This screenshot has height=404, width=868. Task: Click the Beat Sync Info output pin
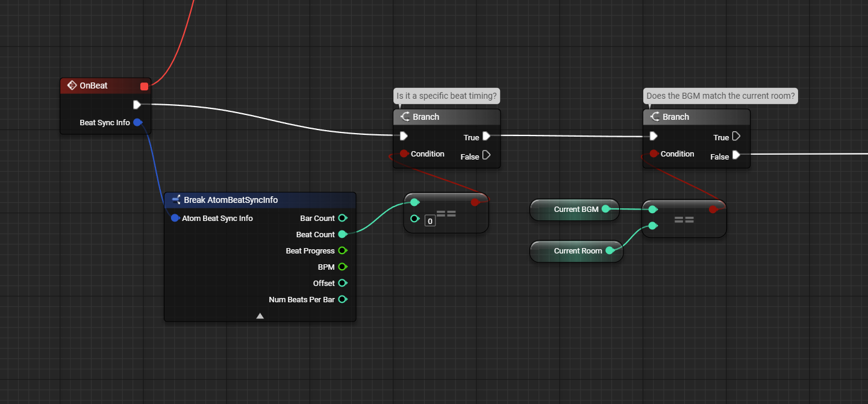137,123
